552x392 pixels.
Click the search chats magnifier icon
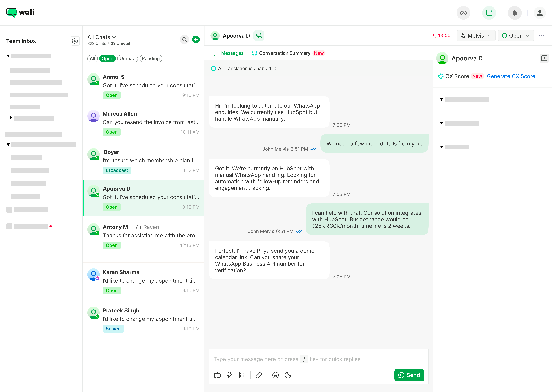coord(184,39)
